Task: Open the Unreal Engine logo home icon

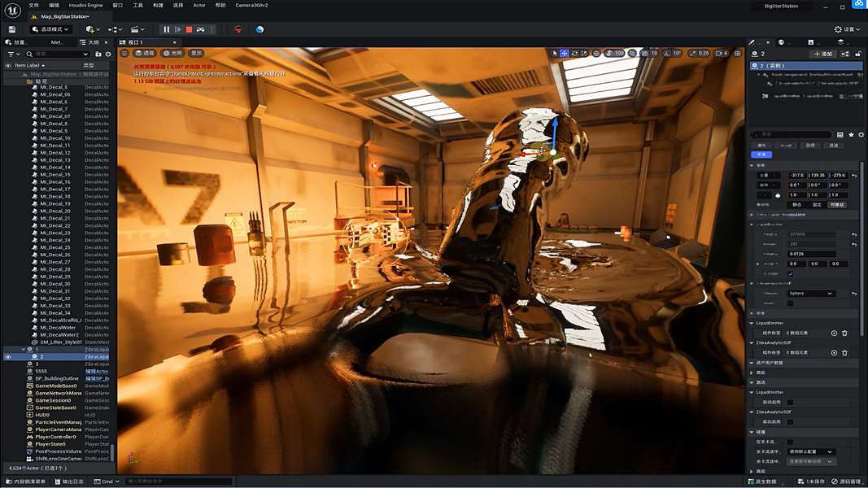Action: coord(12,10)
